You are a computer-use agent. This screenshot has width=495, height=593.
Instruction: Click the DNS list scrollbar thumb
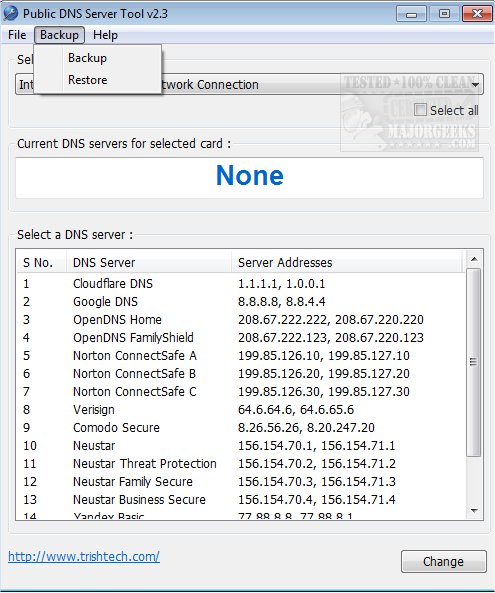473,362
